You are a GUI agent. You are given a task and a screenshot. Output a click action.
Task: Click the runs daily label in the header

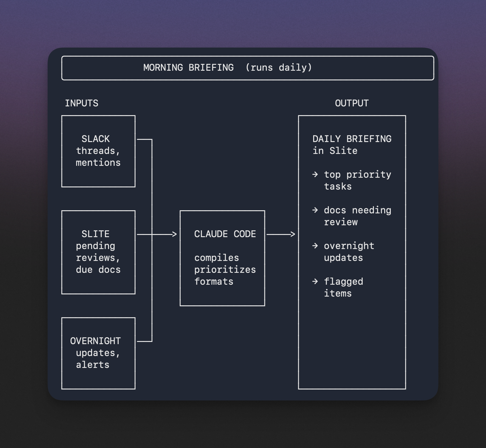tap(279, 68)
